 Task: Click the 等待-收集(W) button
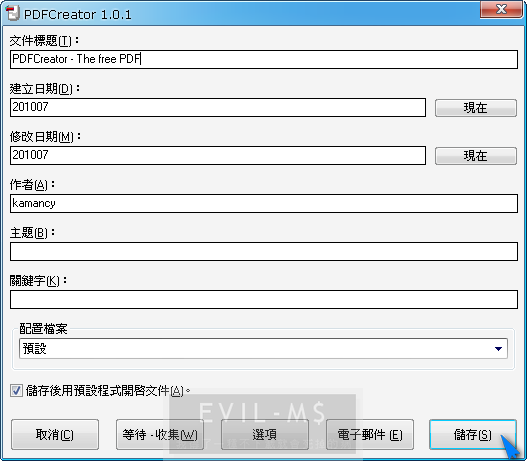click(x=160, y=434)
